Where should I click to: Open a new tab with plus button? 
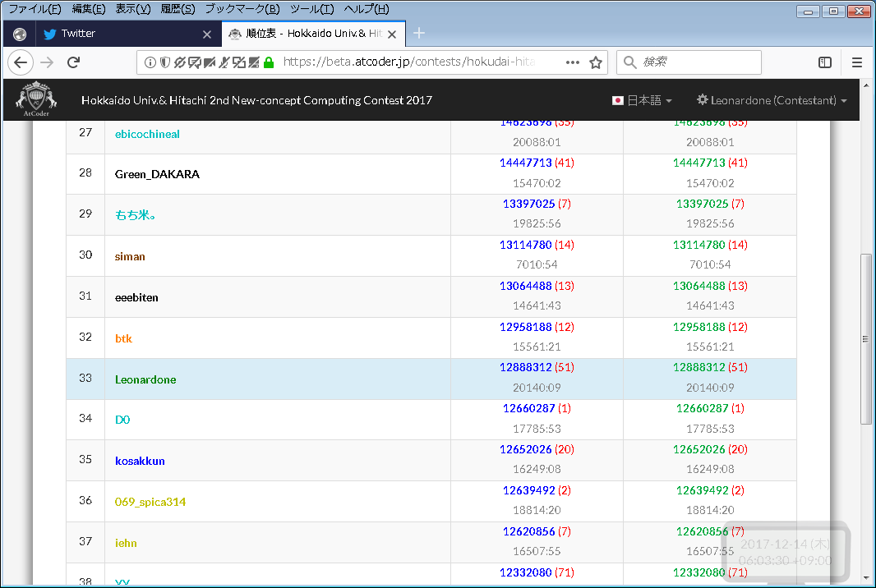(419, 34)
